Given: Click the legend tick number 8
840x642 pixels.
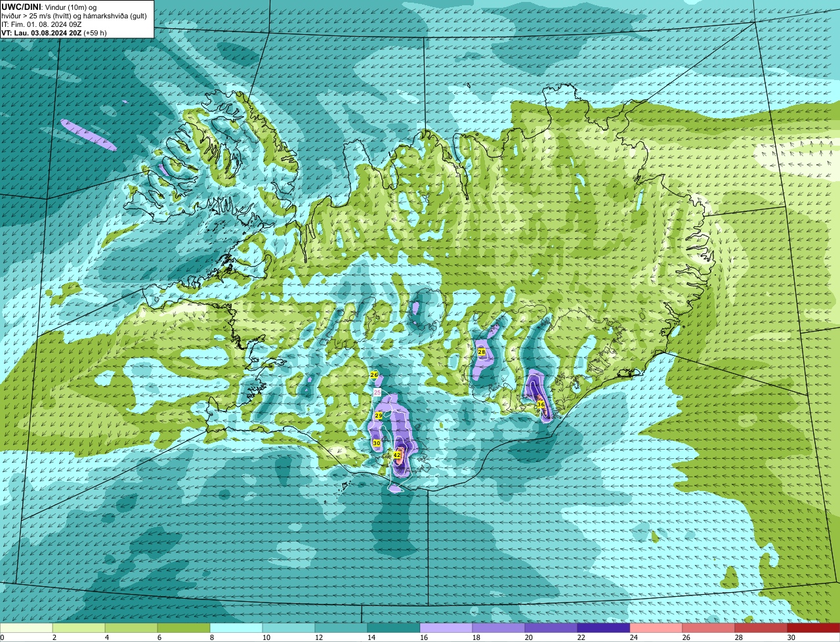Looking at the screenshot, I should (x=212, y=637).
